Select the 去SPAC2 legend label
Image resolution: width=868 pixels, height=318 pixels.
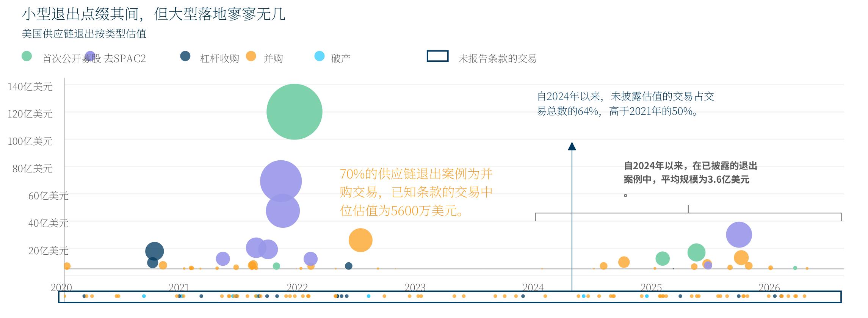125,58
